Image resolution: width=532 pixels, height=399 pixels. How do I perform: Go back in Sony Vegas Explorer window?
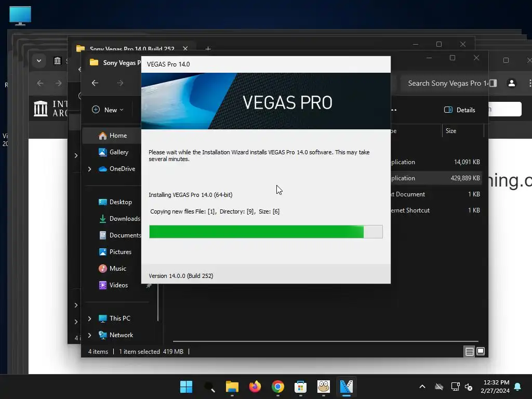coord(95,83)
